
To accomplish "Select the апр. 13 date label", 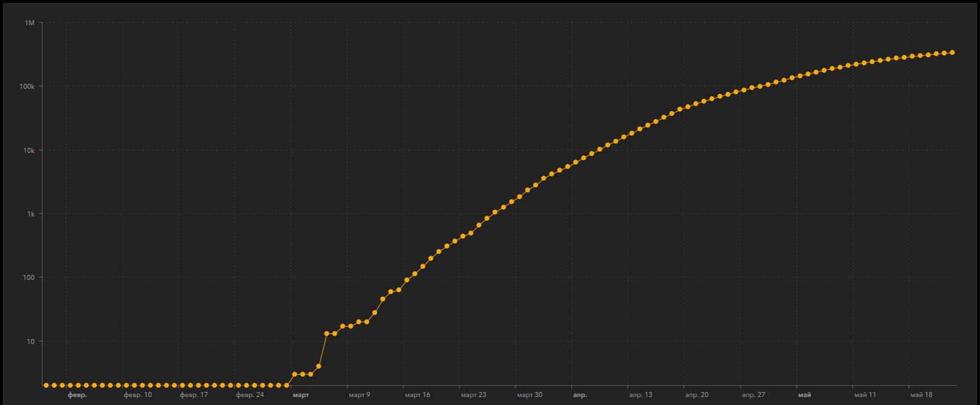I will pyautogui.click(x=640, y=395).
